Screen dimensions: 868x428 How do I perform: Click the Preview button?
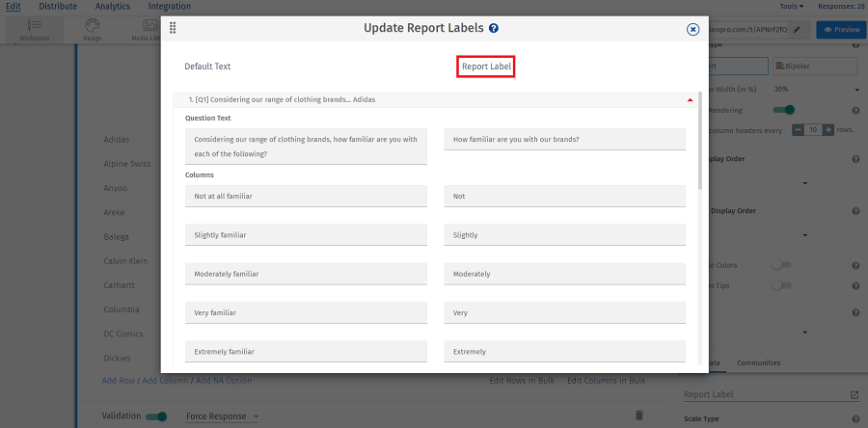840,29
